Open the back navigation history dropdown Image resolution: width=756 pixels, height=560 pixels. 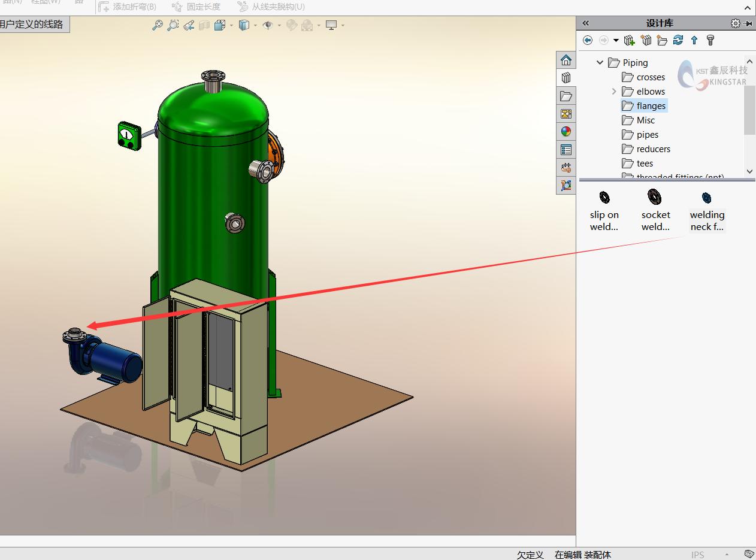[x=615, y=40]
